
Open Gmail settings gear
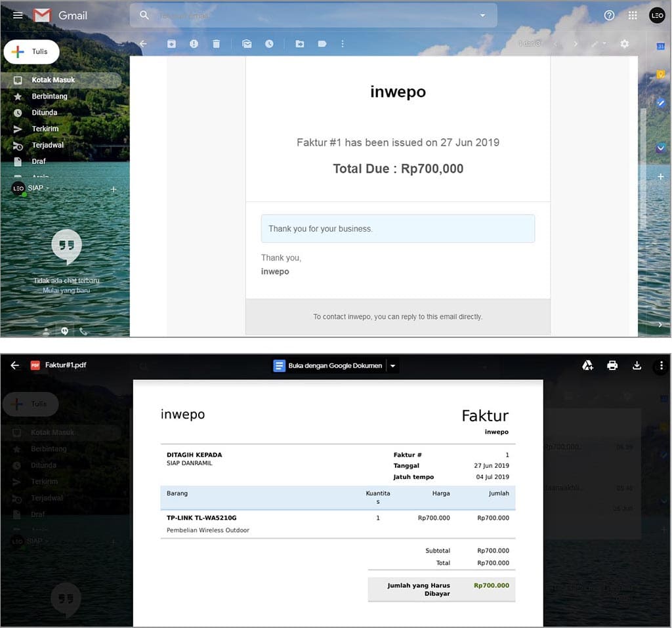(624, 44)
